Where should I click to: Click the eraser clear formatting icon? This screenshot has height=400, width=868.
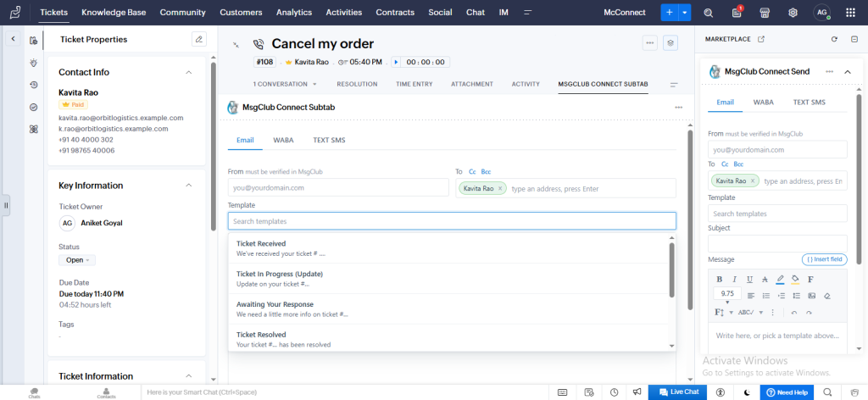[827, 296]
